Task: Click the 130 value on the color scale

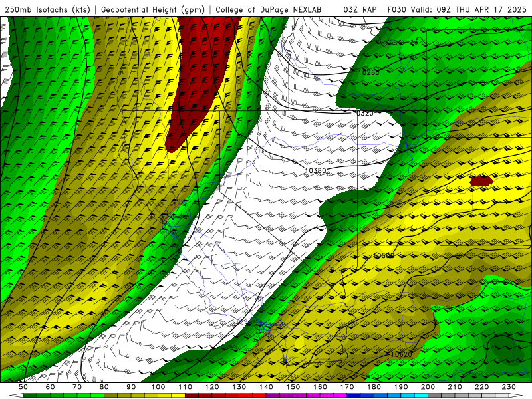Action: pyautogui.click(x=239, y=387)
